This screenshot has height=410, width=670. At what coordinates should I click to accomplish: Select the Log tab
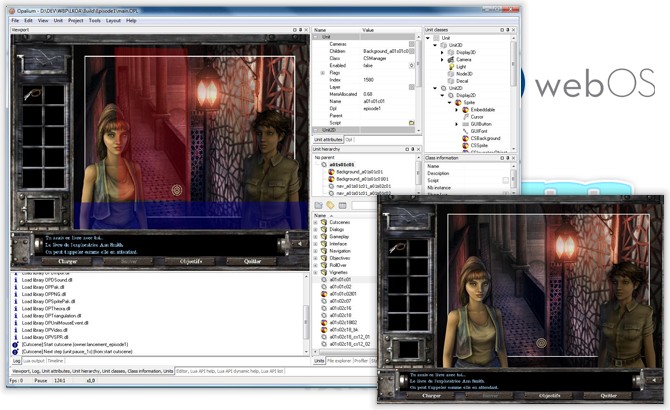16,361
